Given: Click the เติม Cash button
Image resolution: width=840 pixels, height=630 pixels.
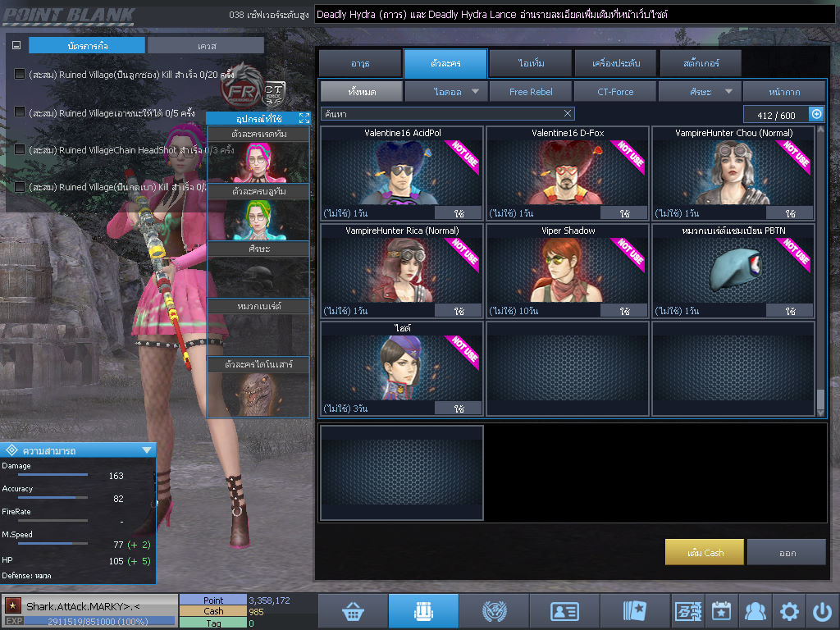Looking at the screenshot, I should coord(705,552).
